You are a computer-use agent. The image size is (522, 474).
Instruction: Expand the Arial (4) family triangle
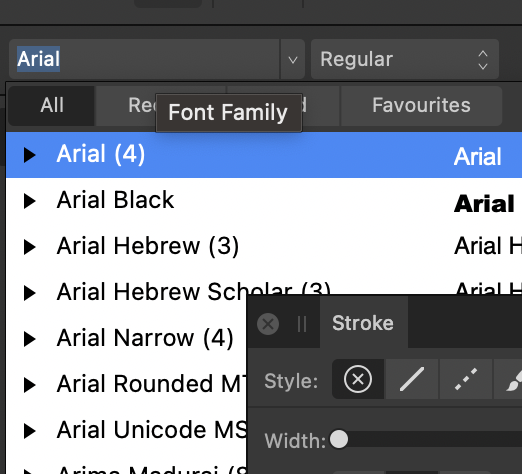(x=30, y=155)
